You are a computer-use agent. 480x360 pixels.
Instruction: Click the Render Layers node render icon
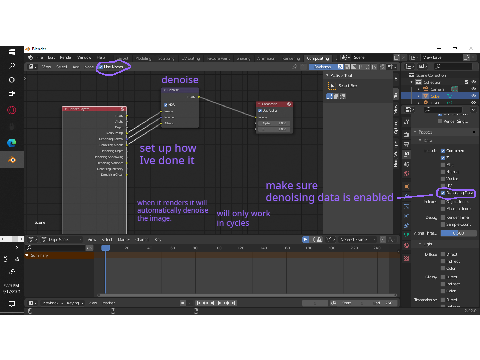point(123,109)
